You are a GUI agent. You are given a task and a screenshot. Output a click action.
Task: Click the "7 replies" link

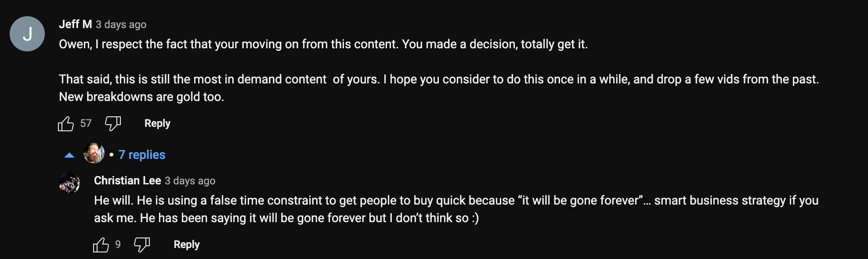coord(142,155)
